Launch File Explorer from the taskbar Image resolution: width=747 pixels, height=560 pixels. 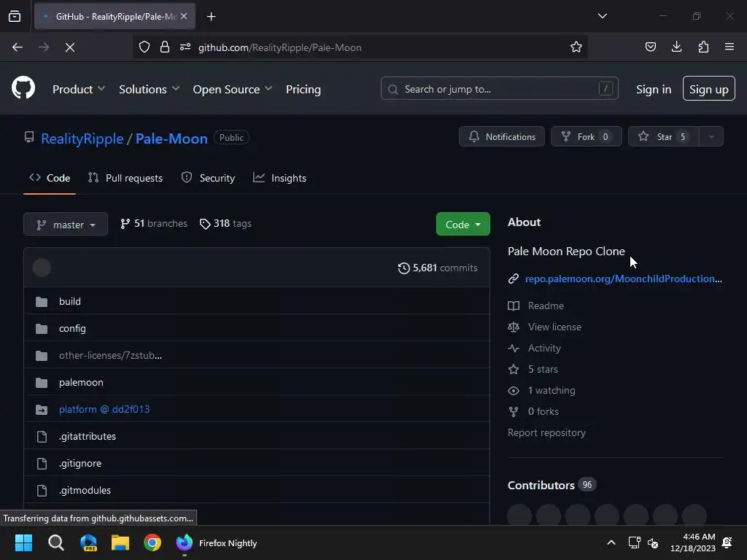point(120,542)
